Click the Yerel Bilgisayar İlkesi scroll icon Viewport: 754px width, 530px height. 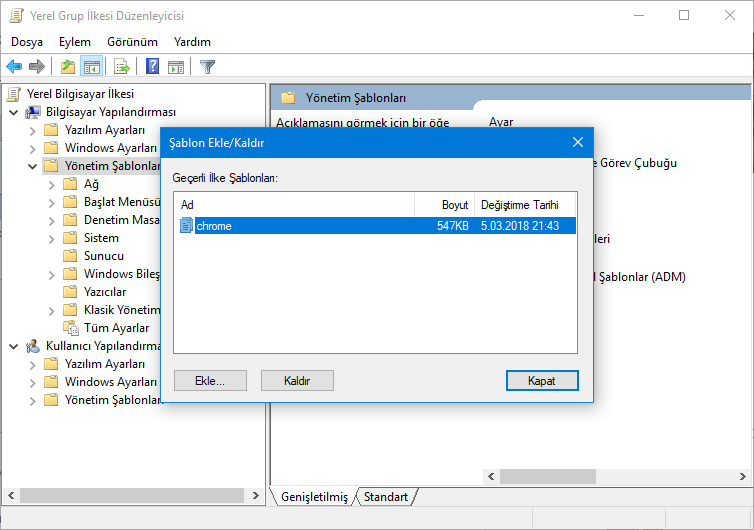point(14,94)
